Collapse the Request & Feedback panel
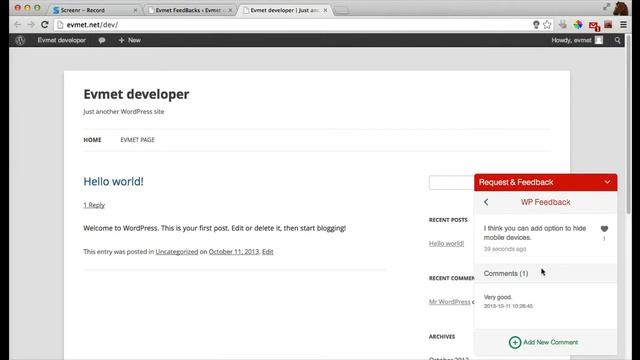This screenshot has width=640, height=360. point(607,182)
